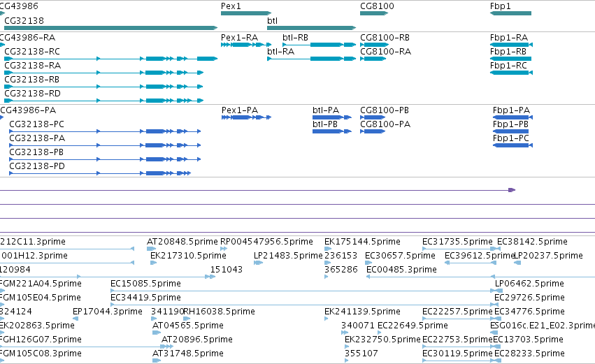Select the Fbp1-PA protein feature
The image size is (595, 364).
511,110
